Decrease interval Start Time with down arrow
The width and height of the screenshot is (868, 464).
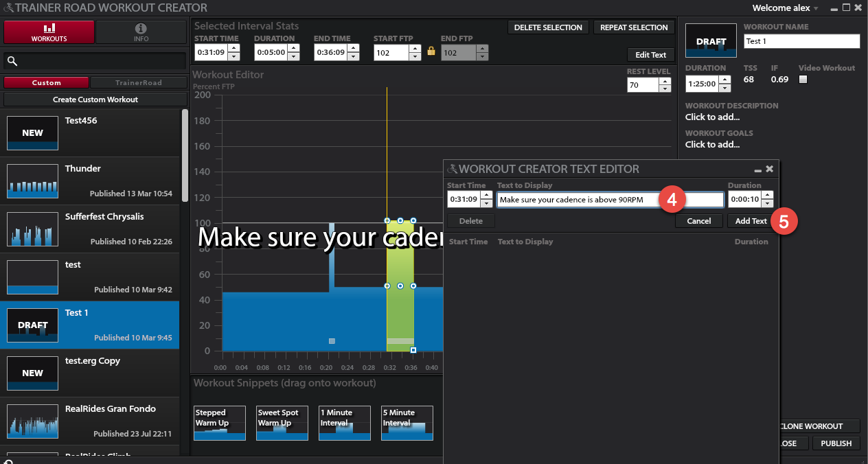pyautogui.click(x=234, y=56)
